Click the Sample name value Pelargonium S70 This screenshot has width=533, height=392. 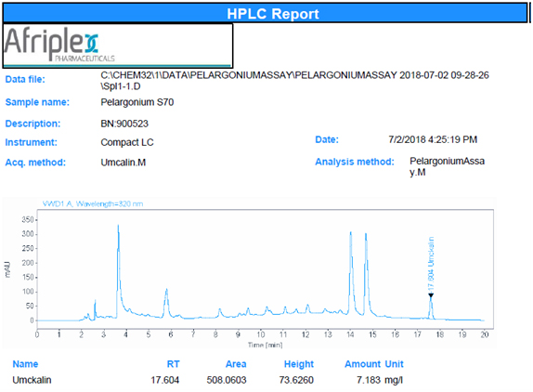(137, 102)
